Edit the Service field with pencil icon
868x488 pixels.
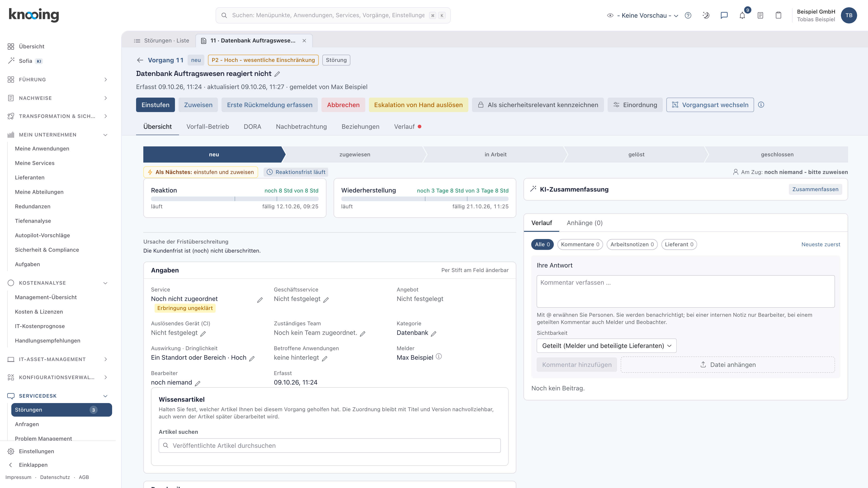coord(260,300)
